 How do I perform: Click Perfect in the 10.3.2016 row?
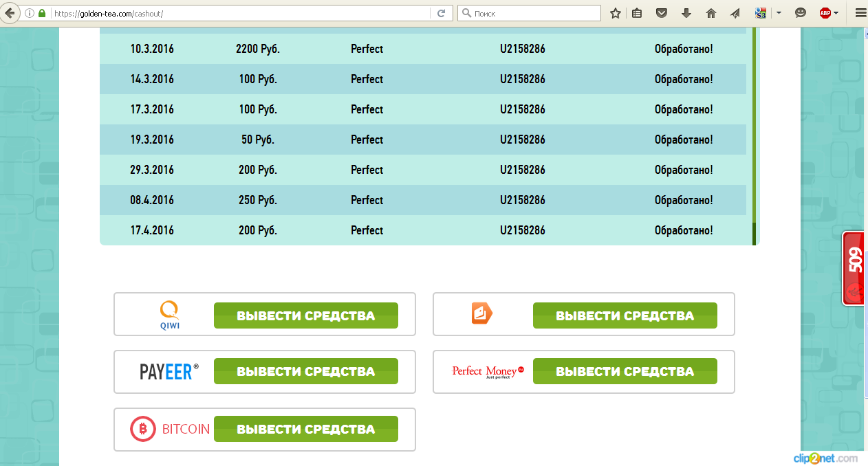367,49
